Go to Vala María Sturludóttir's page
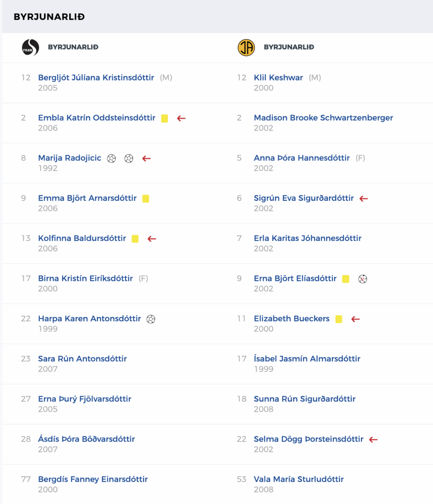 click(x=299, y=479)
